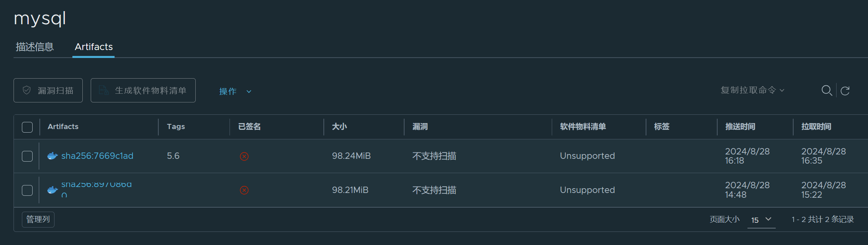
Task: Check the box for sha256:7669c1ad
Action: pyautogui.click(x=27, y=156)
